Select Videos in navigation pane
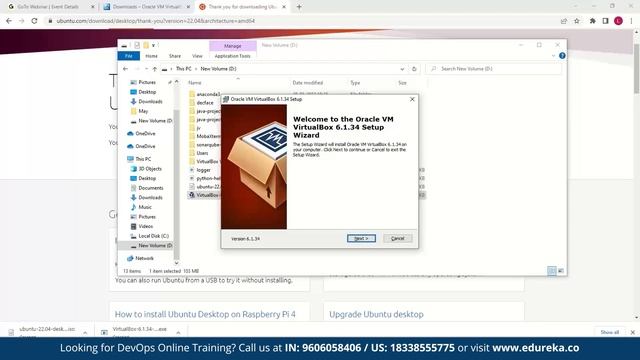This screenshot has width=640, height=360. coord(146,227)
